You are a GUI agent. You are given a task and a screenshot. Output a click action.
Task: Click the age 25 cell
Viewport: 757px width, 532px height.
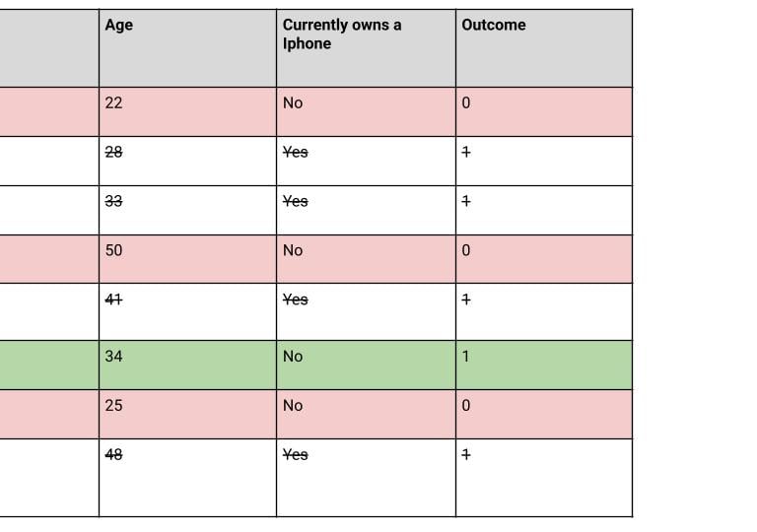click(188, 414)
